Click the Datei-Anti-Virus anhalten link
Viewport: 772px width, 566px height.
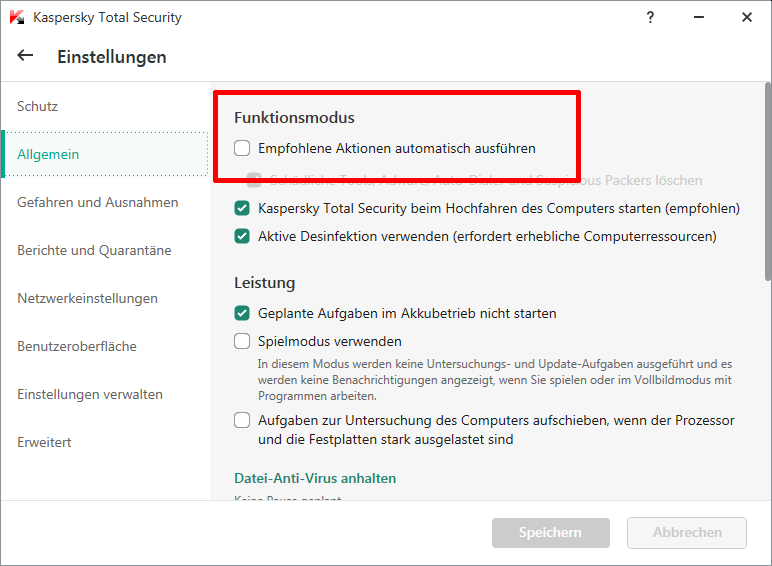click(x=315, y=478)
